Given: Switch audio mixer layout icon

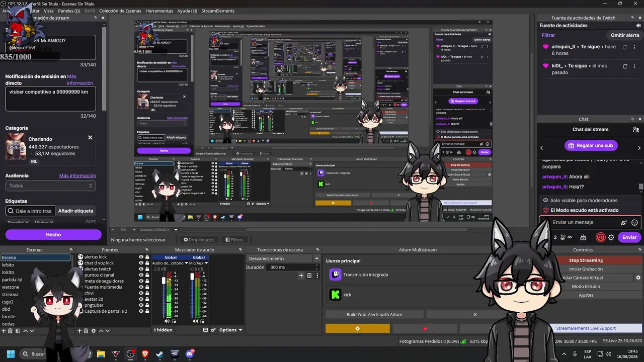Looking at the screenshot, I should 205,330.
